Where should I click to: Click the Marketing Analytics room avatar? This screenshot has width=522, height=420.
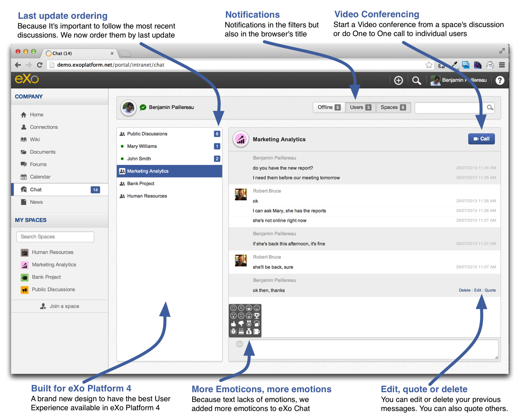point(241,139)
